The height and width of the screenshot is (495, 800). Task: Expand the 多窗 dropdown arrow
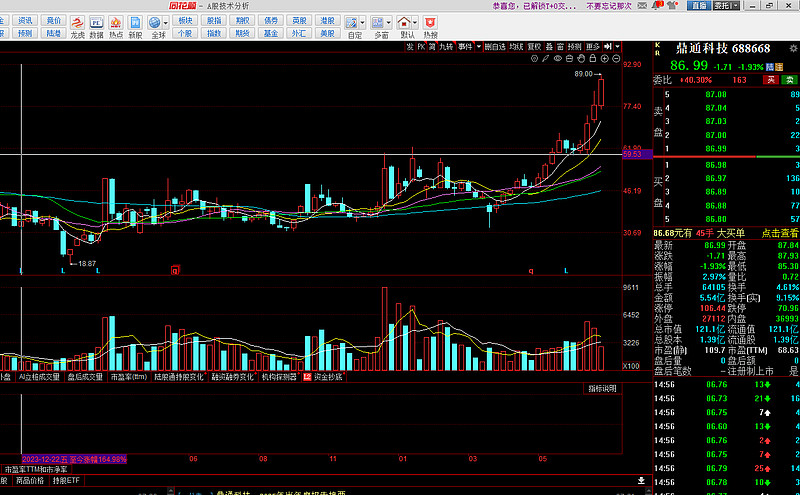[389, 23]
